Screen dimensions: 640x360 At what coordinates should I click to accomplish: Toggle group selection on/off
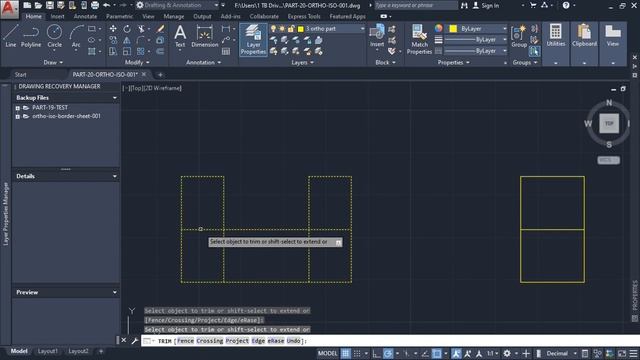coord(534,51)
